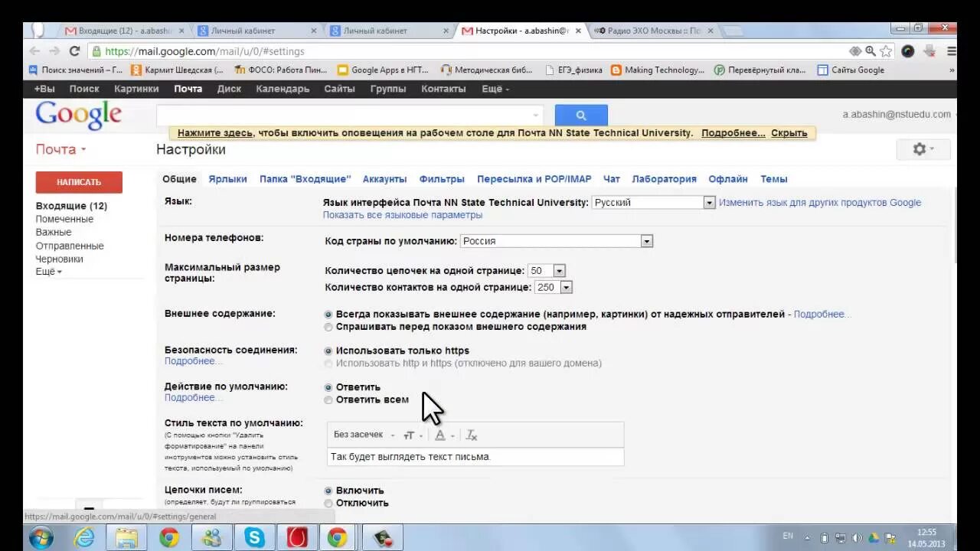Open 'Ещё' menu in black Google bar

pyautogui.click(x=495, y=89)
